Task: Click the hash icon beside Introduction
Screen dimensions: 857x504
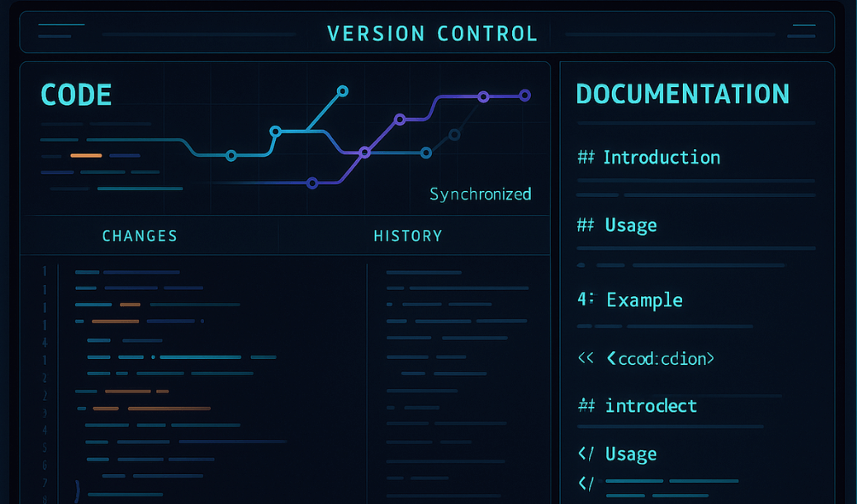Action: pyautogui.click(x=586, y=158)
